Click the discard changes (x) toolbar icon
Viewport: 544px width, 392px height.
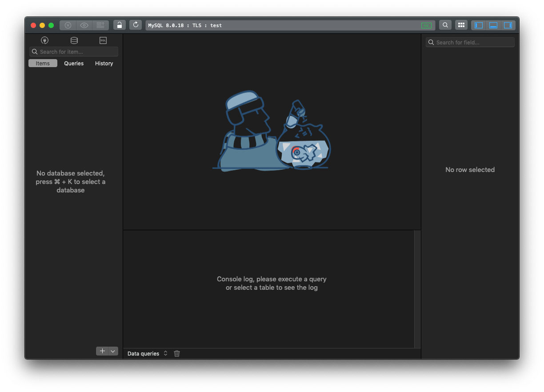pos(68,25)
